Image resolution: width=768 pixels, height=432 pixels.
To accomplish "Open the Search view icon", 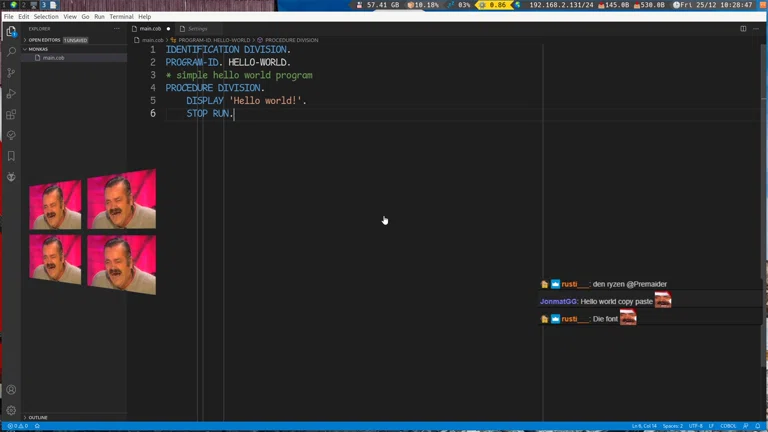I will (x=11, y=51).
